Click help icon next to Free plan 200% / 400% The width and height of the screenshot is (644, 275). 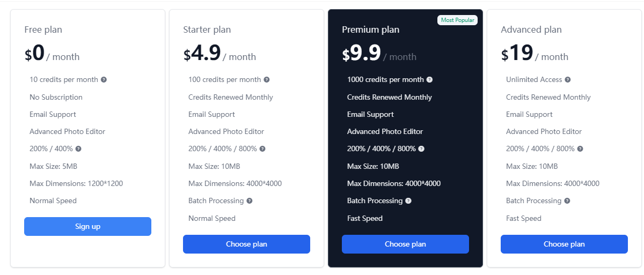pyautogui.click(x=78, y=148)
